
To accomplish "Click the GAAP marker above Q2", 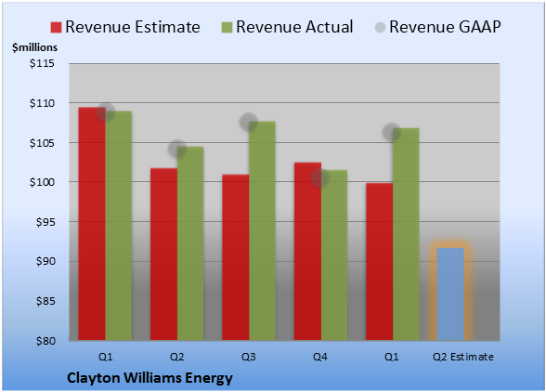I will [177, 150].
